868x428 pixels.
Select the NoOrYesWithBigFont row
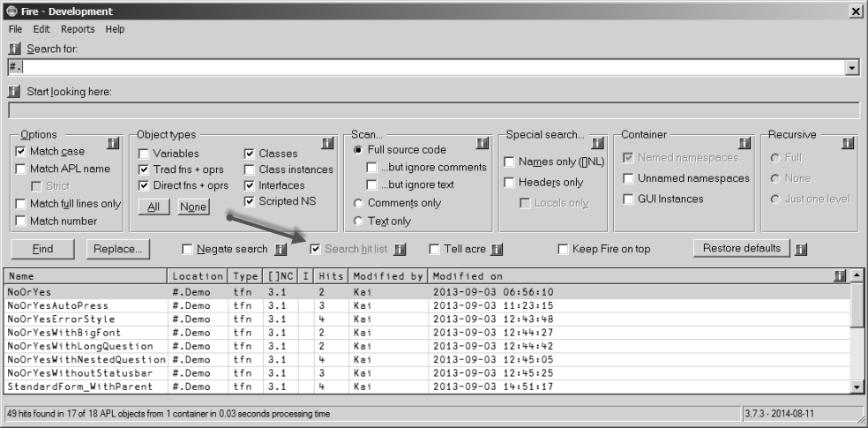pos(427,333)
